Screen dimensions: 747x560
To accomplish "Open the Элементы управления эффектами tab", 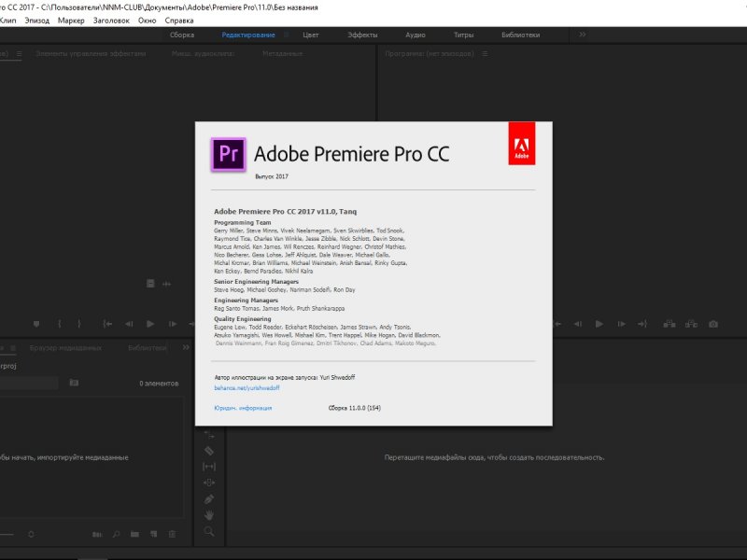I will pyautogui.click(x=91, y=54).
